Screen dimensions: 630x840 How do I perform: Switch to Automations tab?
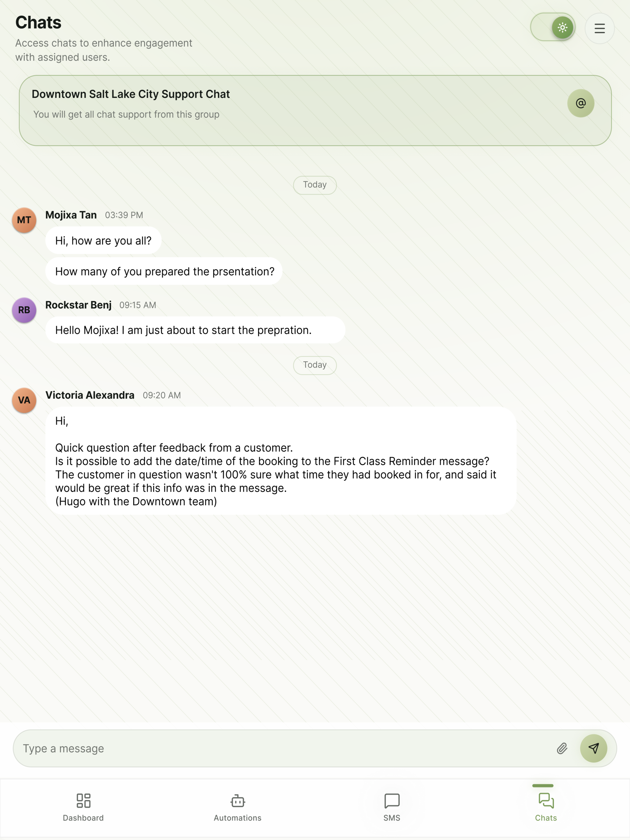238,807
